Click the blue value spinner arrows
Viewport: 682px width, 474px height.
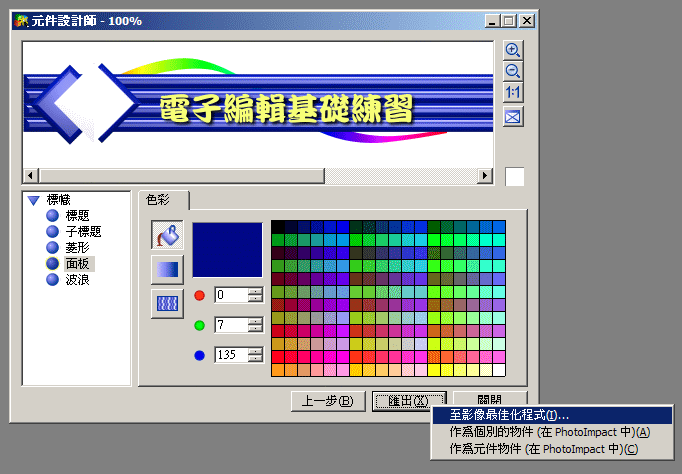click(x=255, y=355)
